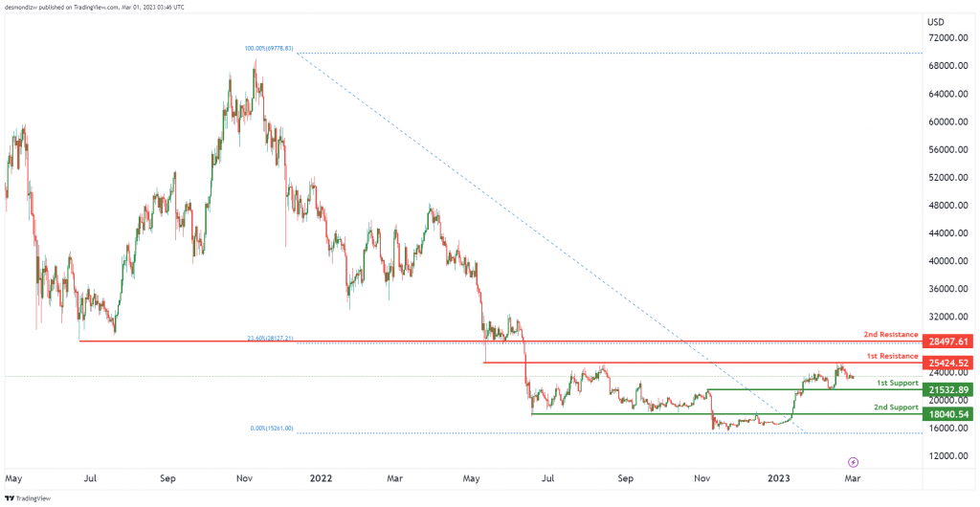Screen dimensions: 980x507
Task: Click the 21532.89 support price tag
Action: click(947, 389)
